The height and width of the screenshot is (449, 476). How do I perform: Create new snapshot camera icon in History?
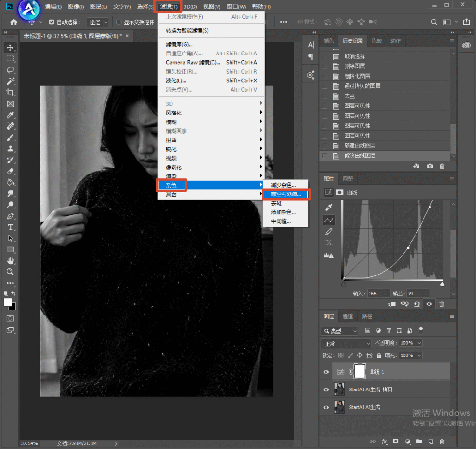430,166
